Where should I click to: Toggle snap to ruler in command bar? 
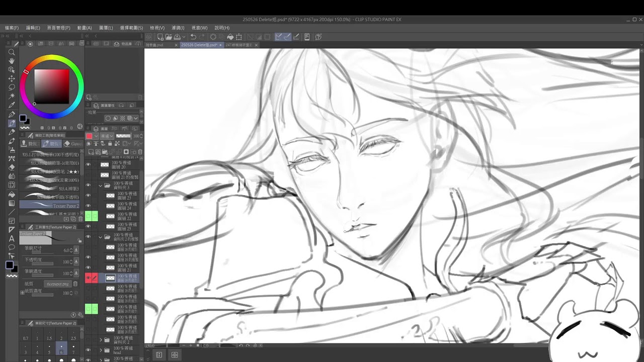click(278, 37)
